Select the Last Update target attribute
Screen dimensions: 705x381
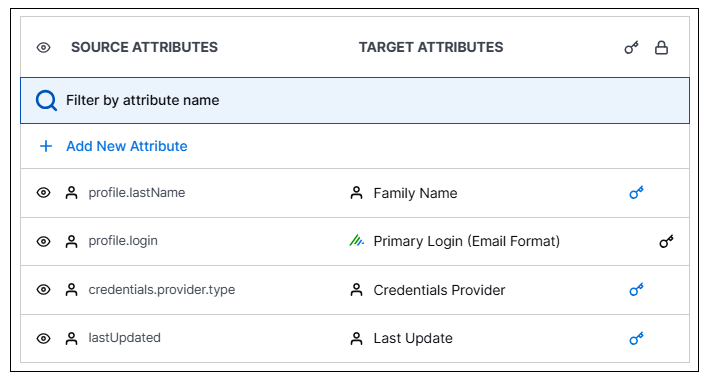click(413, 338)
